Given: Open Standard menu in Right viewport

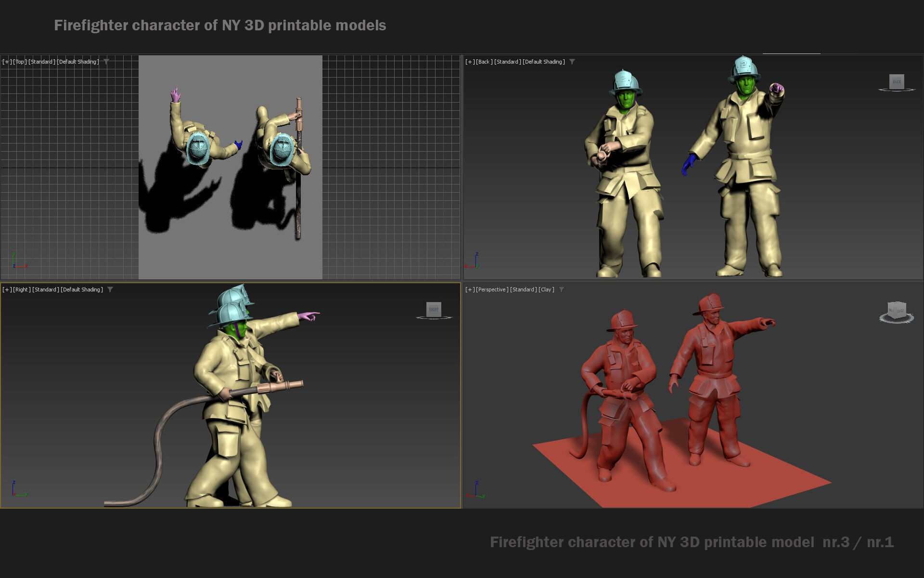Looking at the screenshot, I should (45, 289).
